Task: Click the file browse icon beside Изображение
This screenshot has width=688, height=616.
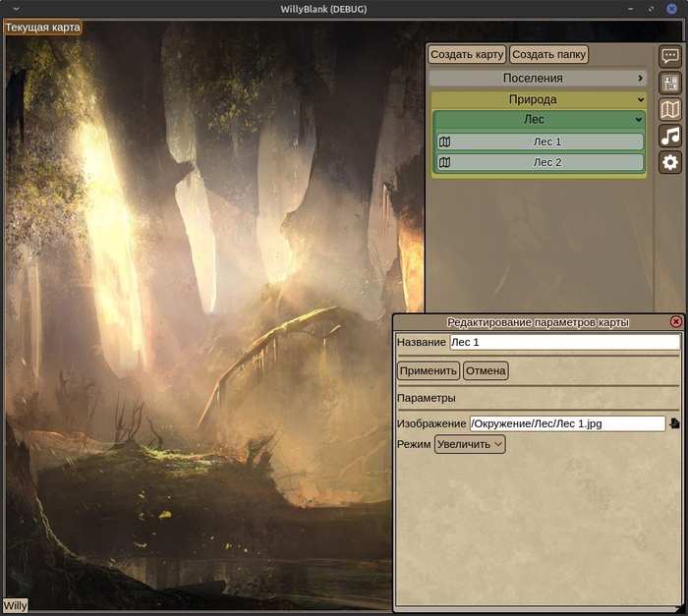Action: point(674,423)
